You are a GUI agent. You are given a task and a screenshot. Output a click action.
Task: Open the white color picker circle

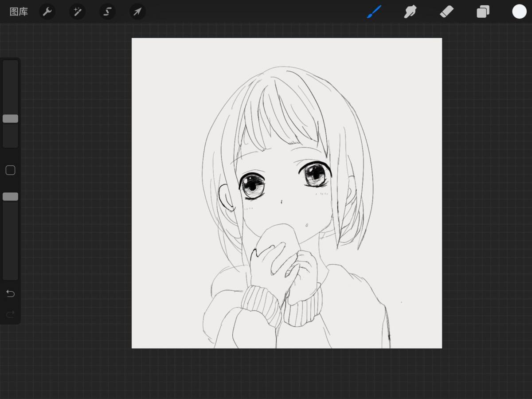click(x=519, y=12)
